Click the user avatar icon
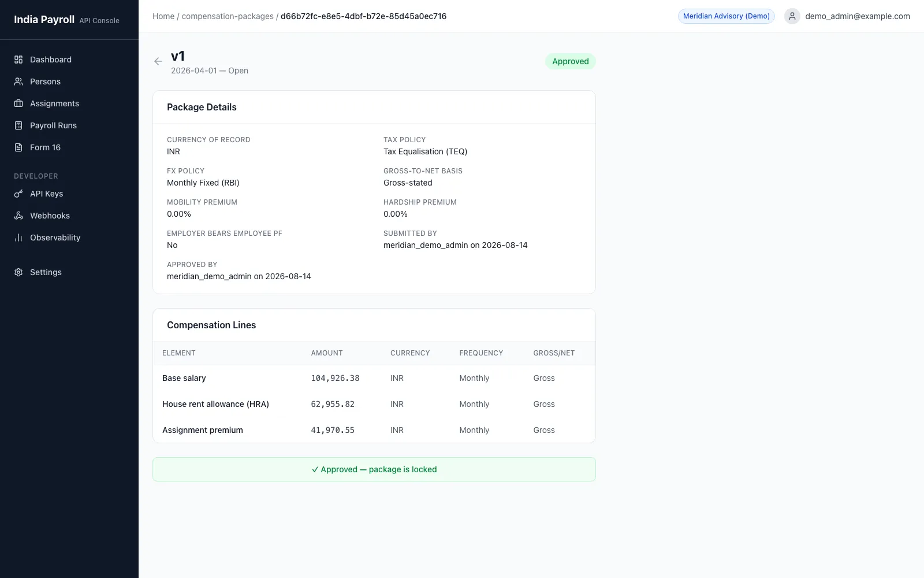Image resolution: width=924 pixels, height=578 pixels. tap(792, 16)
